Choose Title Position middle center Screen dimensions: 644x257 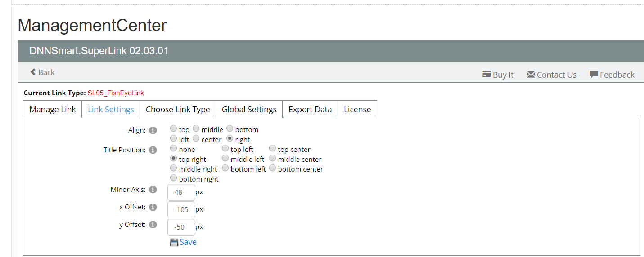pyautogui.click(x=272, y=159)
